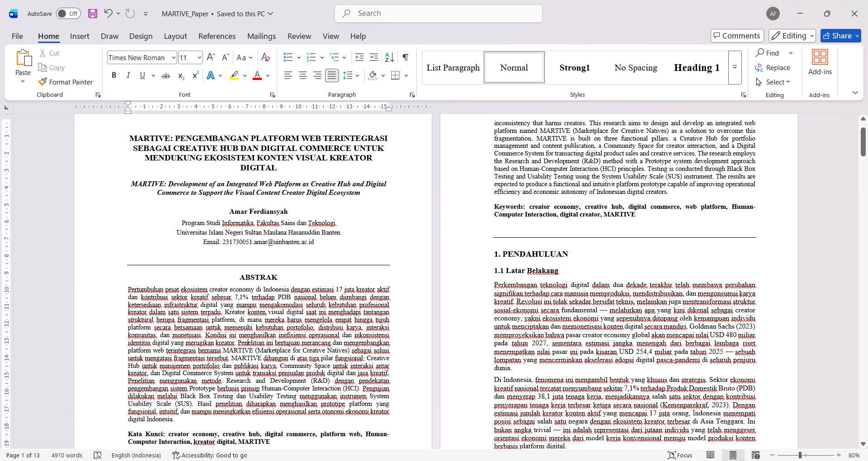
Task: Expand numbering list dropdown arrow
Action: (322, 57)
